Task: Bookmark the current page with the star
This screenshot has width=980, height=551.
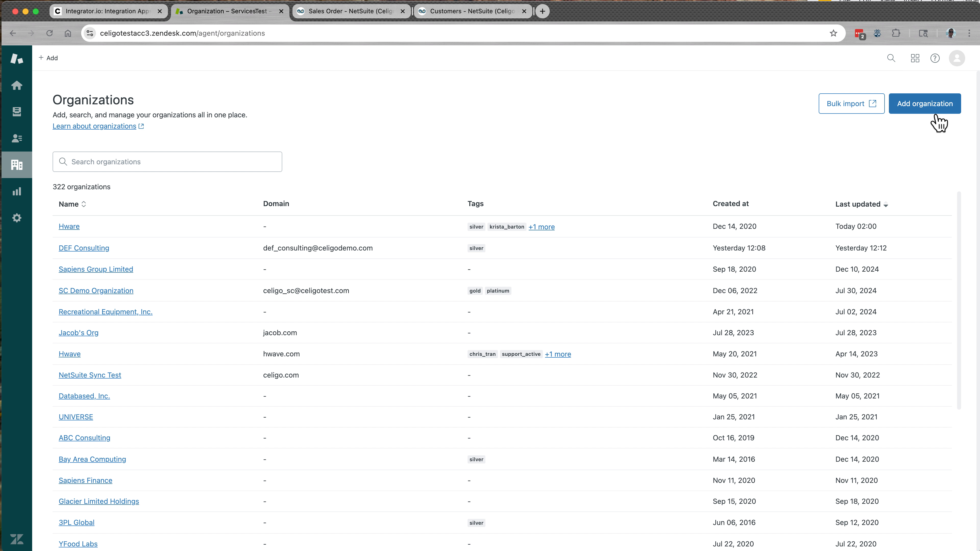Action: [x=834, y=33]
